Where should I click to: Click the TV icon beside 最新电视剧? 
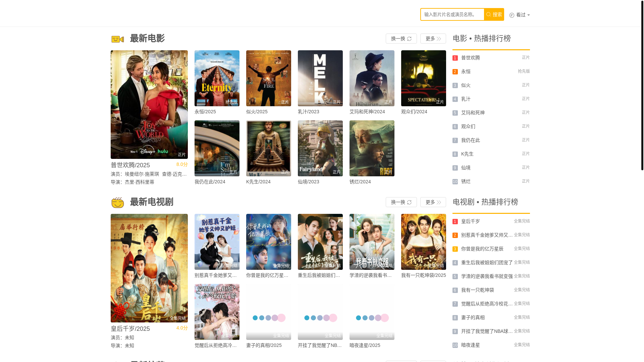(x=117, y=203)
